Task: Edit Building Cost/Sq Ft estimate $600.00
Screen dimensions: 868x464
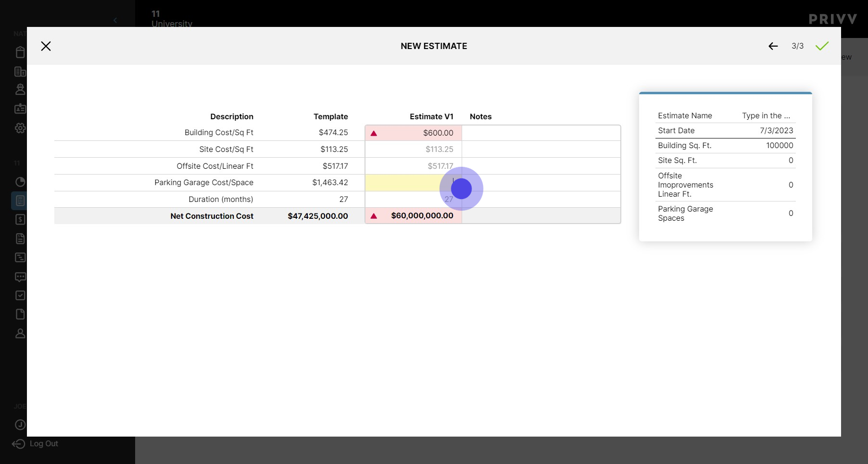Action: pyautogui.click(x=414, y=133)
